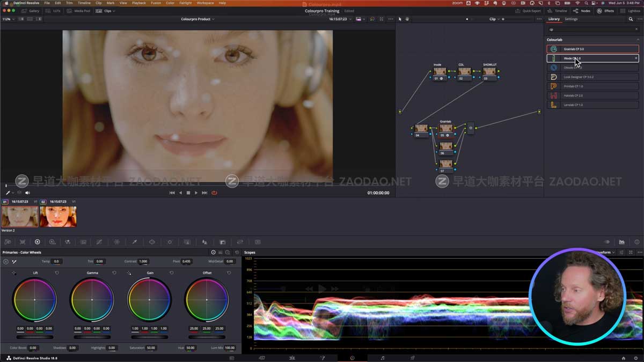Click the Lift color wheel
This screenshot has height=362, width=644.
point(34,299)
